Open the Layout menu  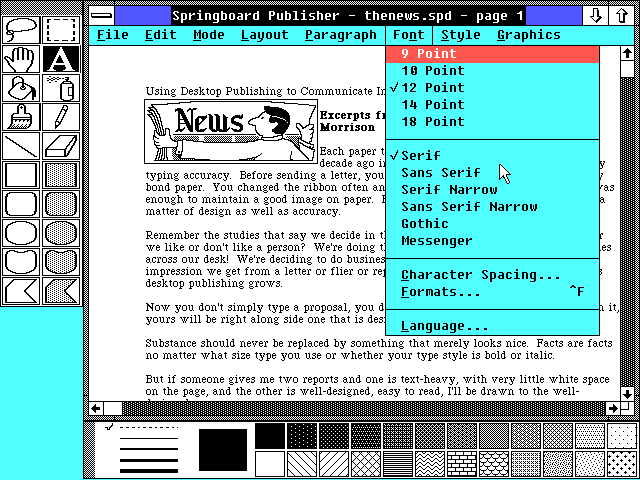(x=264, y=35)
